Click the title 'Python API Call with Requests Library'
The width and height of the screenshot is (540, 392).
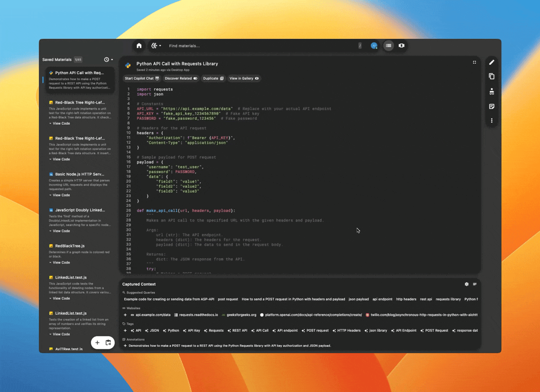point(177,64)
